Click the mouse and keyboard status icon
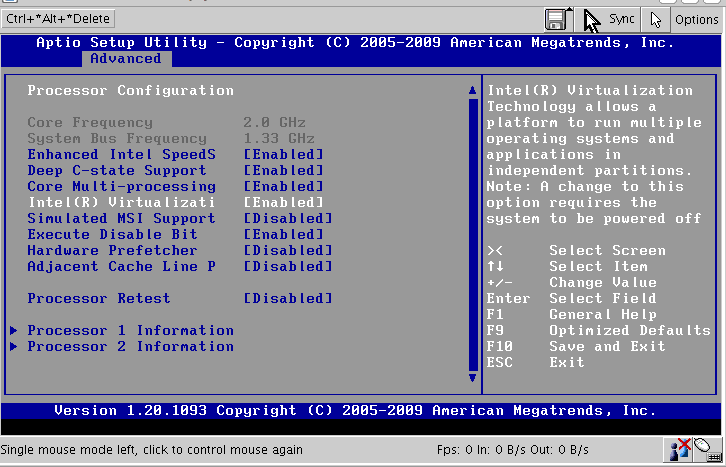The height and width of the screenshot is (467, 726). coord(708,450)
